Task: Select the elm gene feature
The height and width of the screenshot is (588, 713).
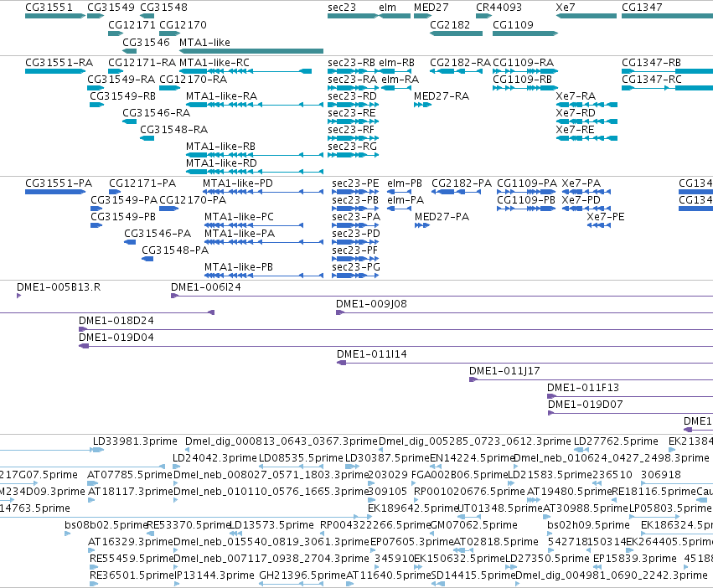Action: click(x=395, y=16)
